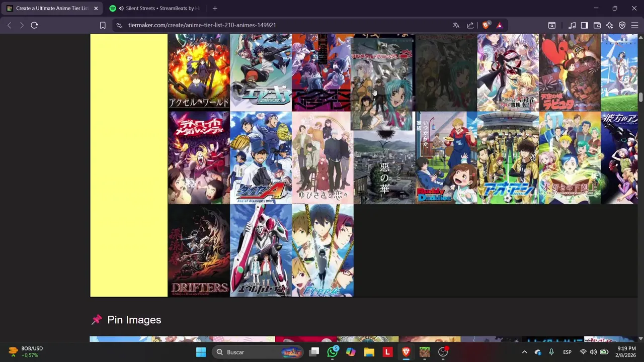The height and width of the screenshot is (362, 644).
Task: Select the Air Gear anime poster
Action: coord(261,72)
